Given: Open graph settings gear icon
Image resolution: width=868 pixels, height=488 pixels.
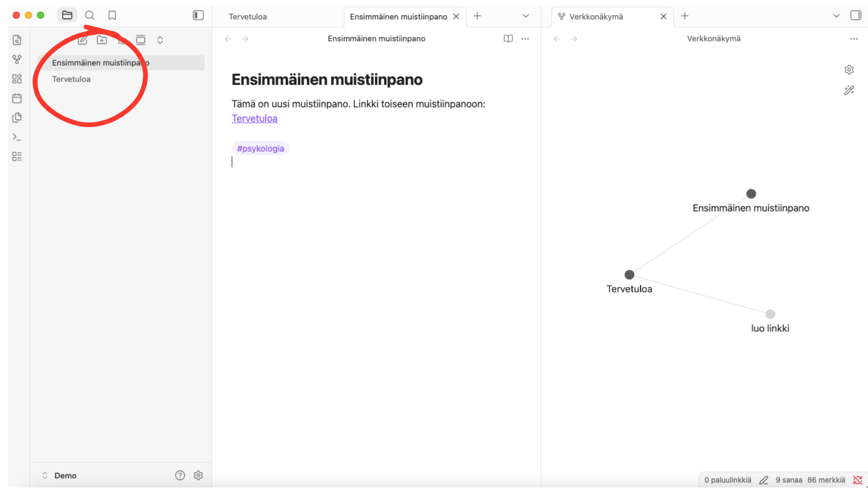Looking at the screenshot, I should (849, 70).
